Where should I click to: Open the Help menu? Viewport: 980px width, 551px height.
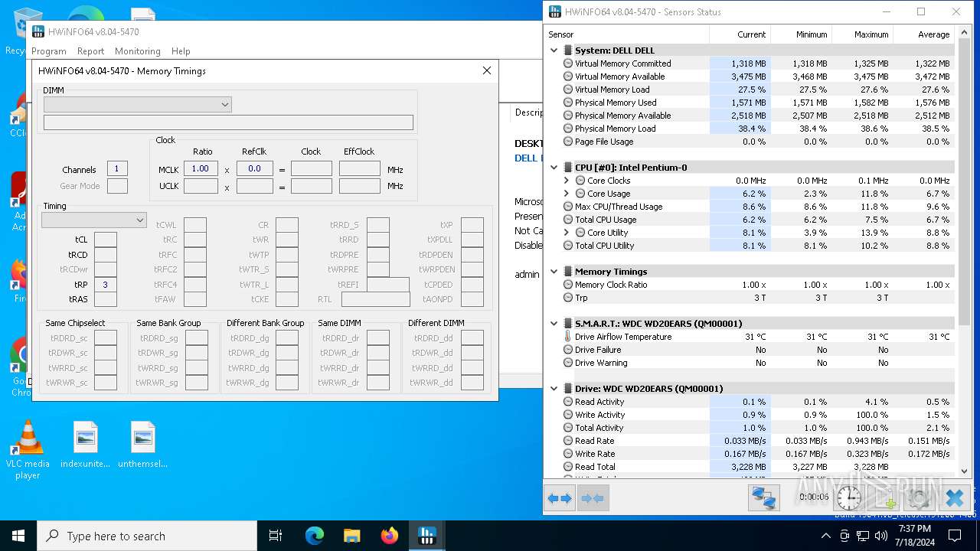click(x=181, y=51)
